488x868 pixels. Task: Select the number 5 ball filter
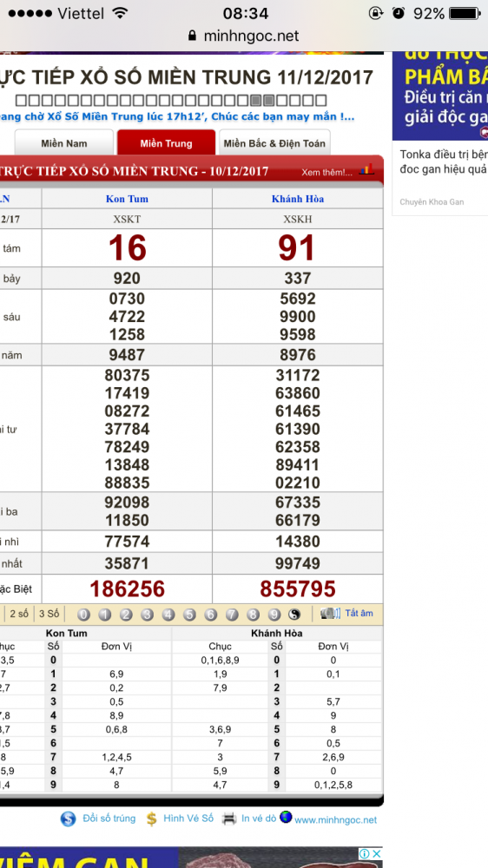tap(189, 615)
